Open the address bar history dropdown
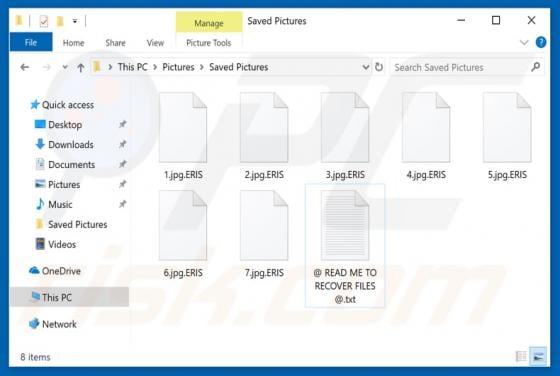The image size is (560, 376). pyautogui.click(x=366, y=67)
